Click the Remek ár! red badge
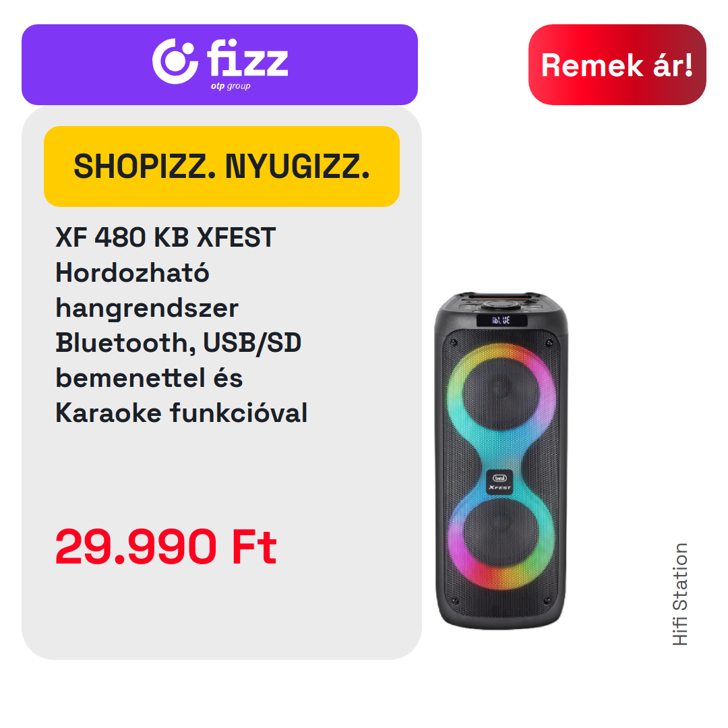 pyautogui.click(x=617, y=65)
